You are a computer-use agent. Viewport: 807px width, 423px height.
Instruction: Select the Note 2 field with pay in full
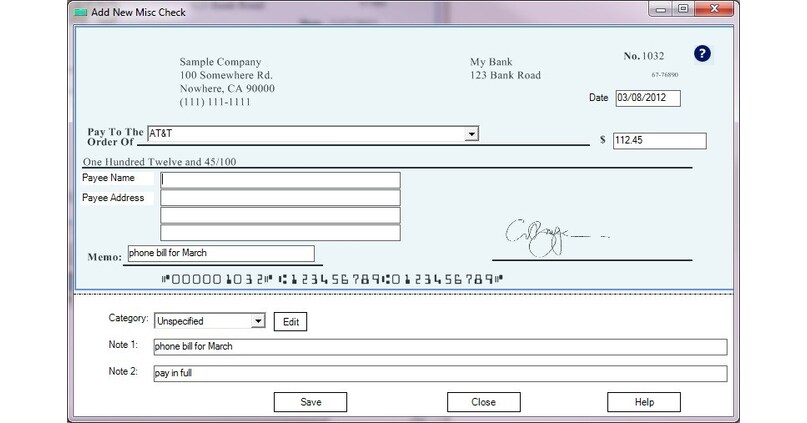[438, 374]
